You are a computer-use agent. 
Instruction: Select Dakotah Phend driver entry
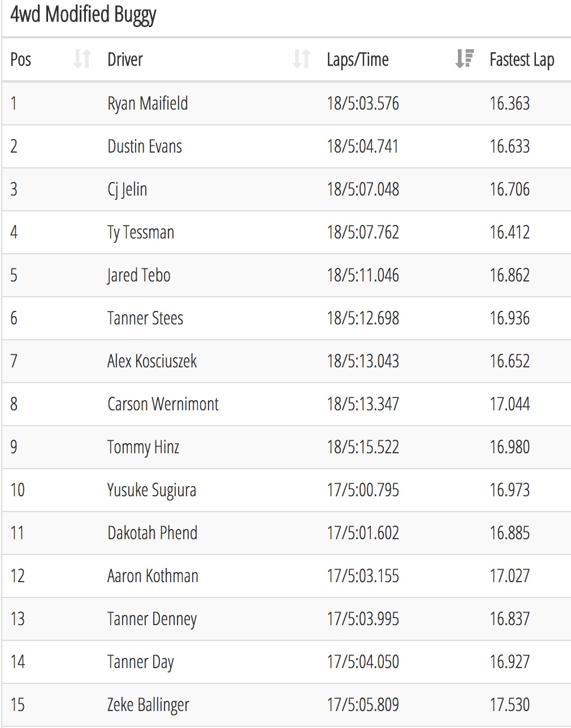click(x=153, y=533)
